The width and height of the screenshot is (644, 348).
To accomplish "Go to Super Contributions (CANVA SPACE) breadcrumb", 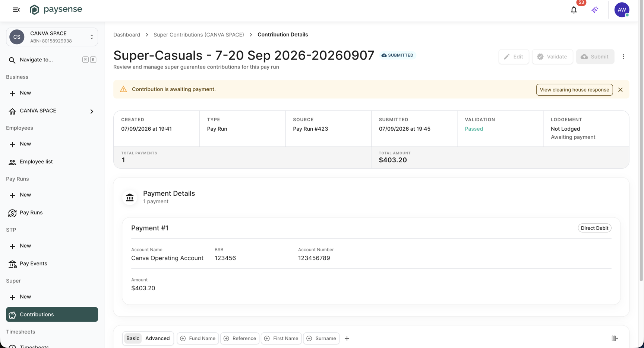I will pos(199,35).
